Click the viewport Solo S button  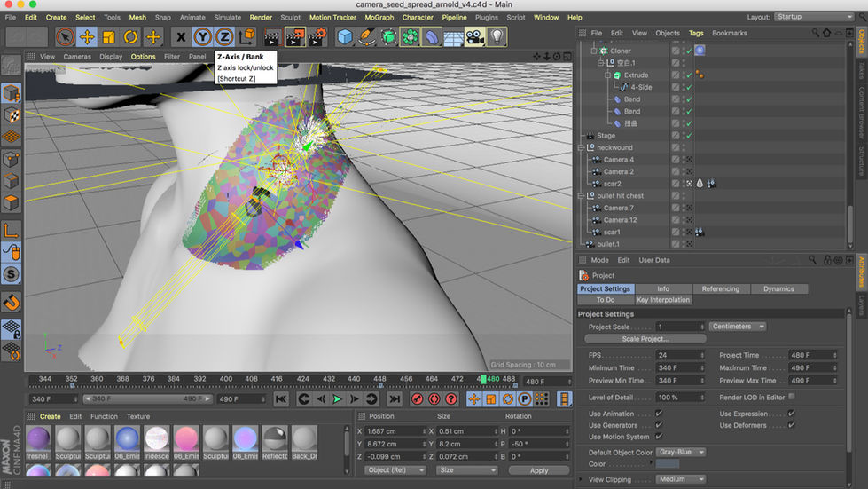click(11, 274)
